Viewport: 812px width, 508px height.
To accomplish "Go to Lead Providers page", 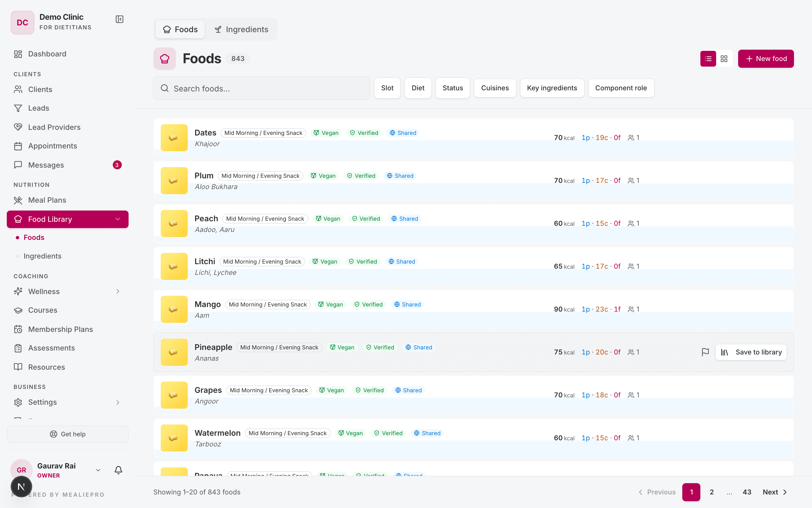I will pos(67,127).
